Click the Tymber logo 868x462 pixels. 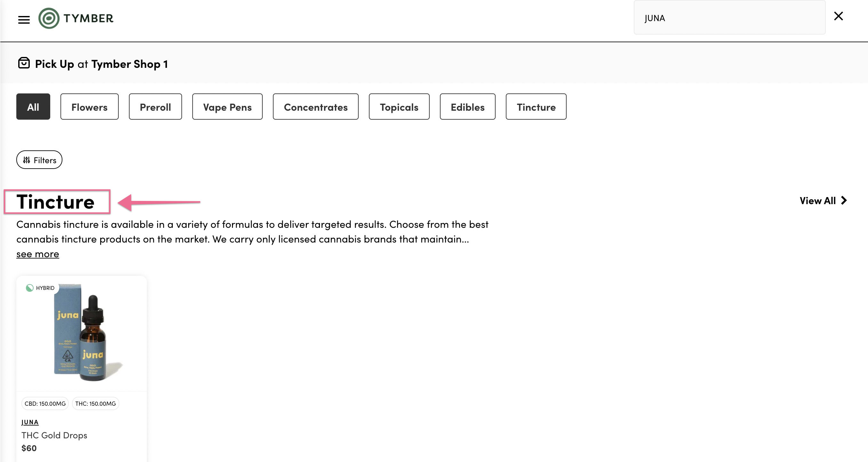point(76,18)
